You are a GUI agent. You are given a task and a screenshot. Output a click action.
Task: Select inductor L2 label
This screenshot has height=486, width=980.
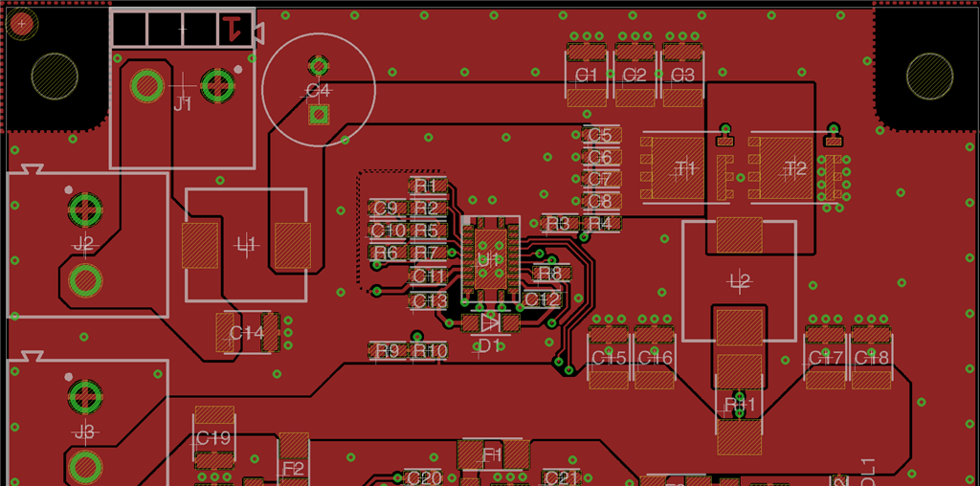[740, 281]
